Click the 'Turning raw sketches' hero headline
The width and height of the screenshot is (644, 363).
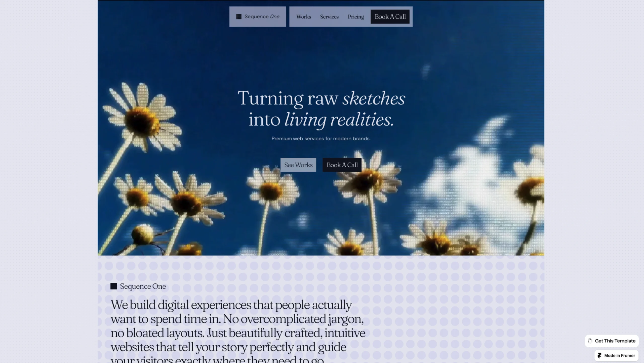[x=321, y=109]
